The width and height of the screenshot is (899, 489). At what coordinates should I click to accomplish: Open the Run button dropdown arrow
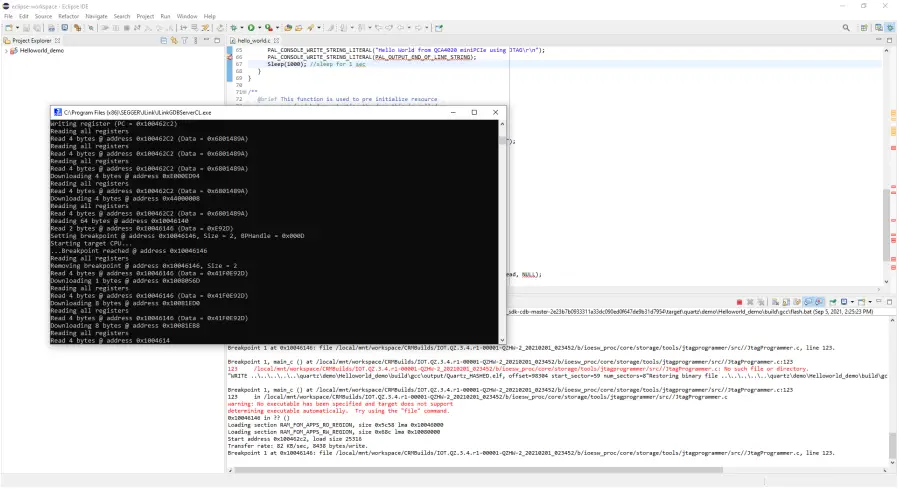point(258,28)
